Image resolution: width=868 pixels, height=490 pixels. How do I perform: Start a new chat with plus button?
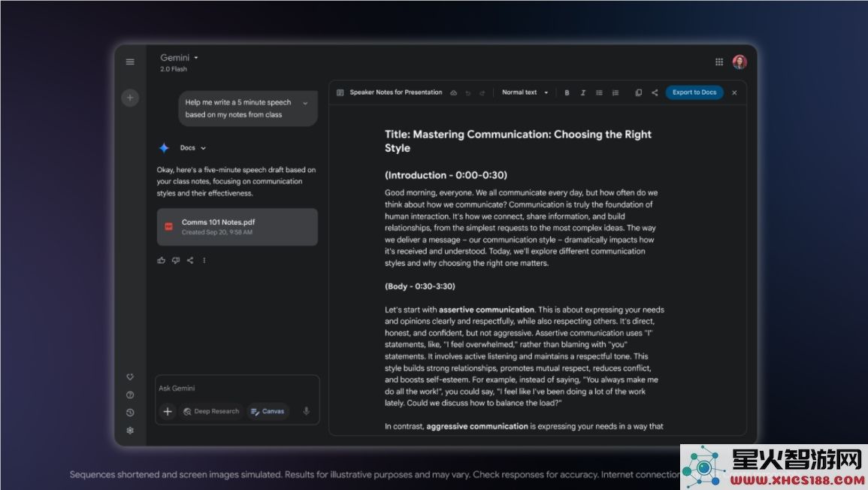tap(130, 98)
